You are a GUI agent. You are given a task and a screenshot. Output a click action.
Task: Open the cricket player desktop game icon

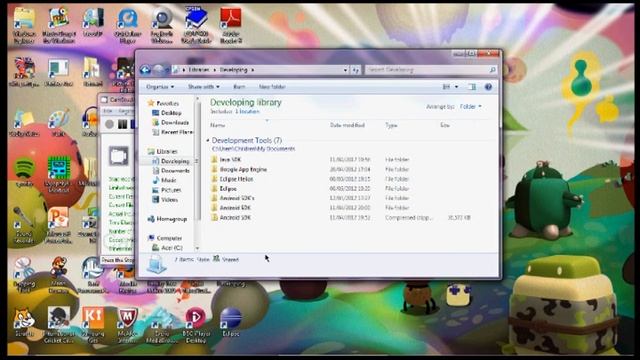(x=59, y=324)
